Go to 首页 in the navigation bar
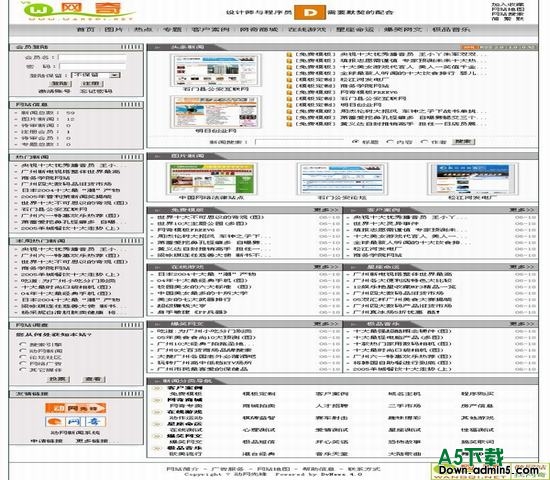Viewport: 550px width, 480px height. pyautogui.click(x=86, y=29)
